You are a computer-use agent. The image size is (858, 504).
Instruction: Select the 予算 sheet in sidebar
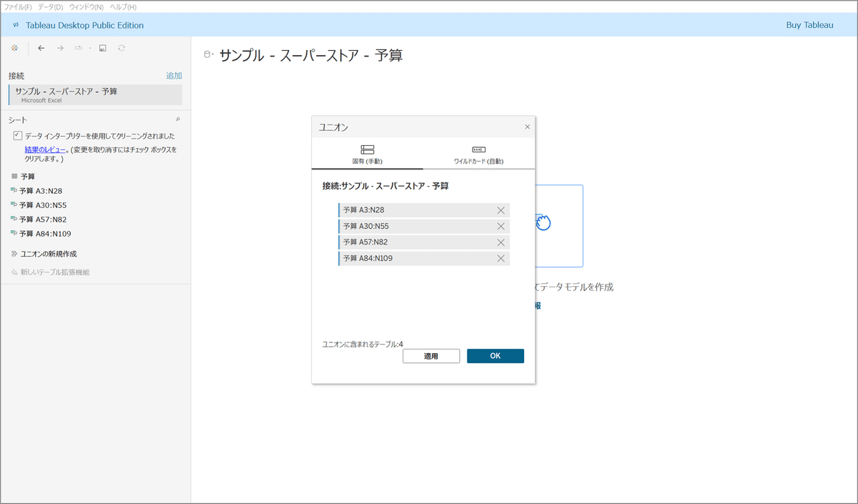[28, 176]
